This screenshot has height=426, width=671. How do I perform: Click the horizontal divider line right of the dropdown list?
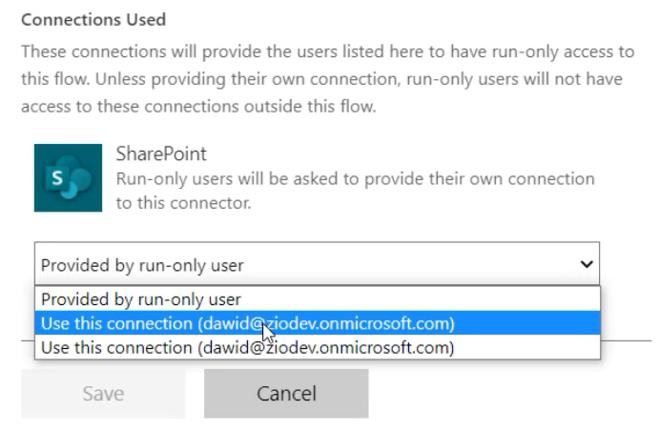(x=626, y=341)
